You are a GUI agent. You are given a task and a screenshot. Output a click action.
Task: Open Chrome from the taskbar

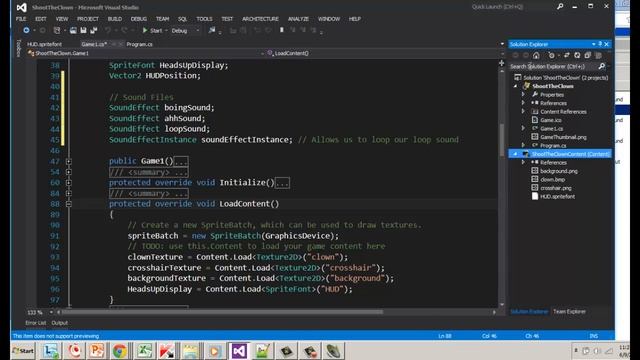pos(120,351)
